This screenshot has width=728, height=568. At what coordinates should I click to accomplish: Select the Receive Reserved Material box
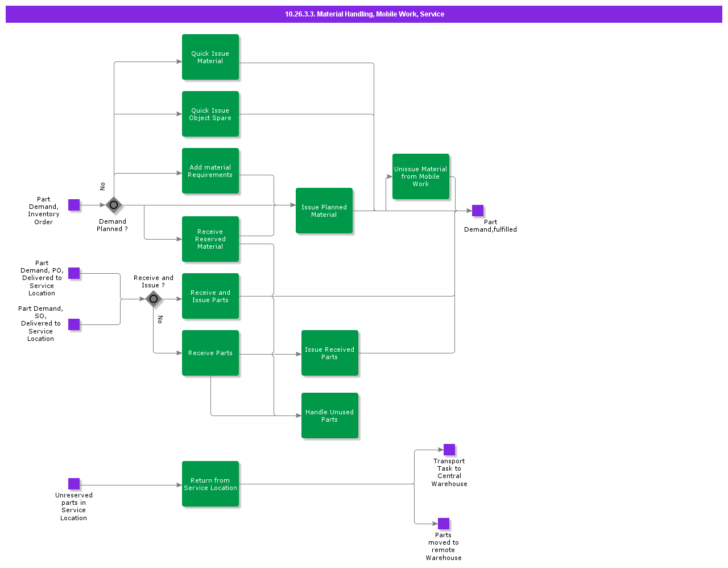(x=210, y=239)
